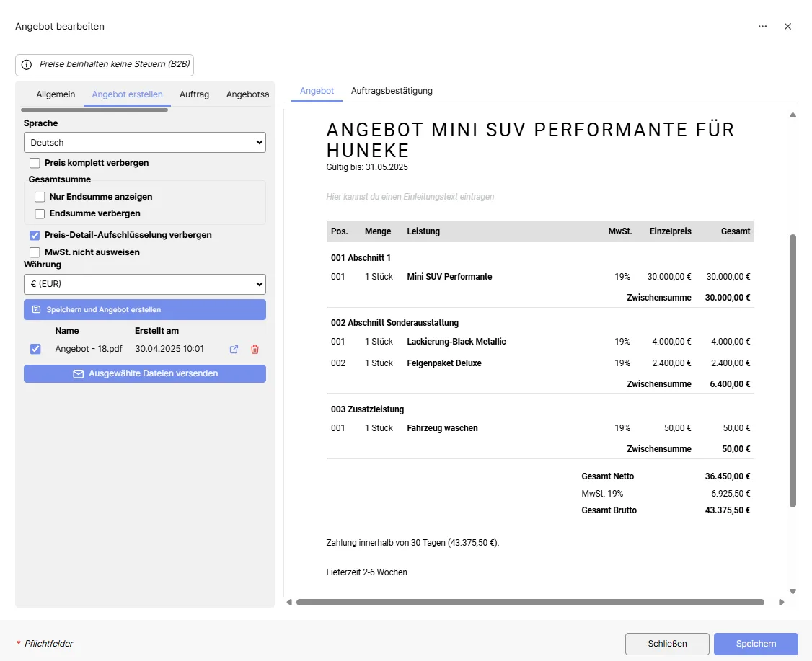Click section heading 002 Abschnitt Sonderausstattung
Image resolution: width=812 pixels, height=661 pixels.
pyautogui.click(x=394, y=323)
